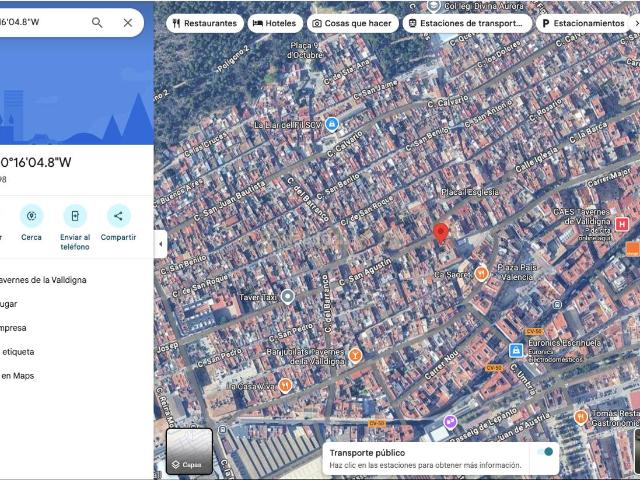
Task: Click the search magnifier icon
Action: coord(97,22)
